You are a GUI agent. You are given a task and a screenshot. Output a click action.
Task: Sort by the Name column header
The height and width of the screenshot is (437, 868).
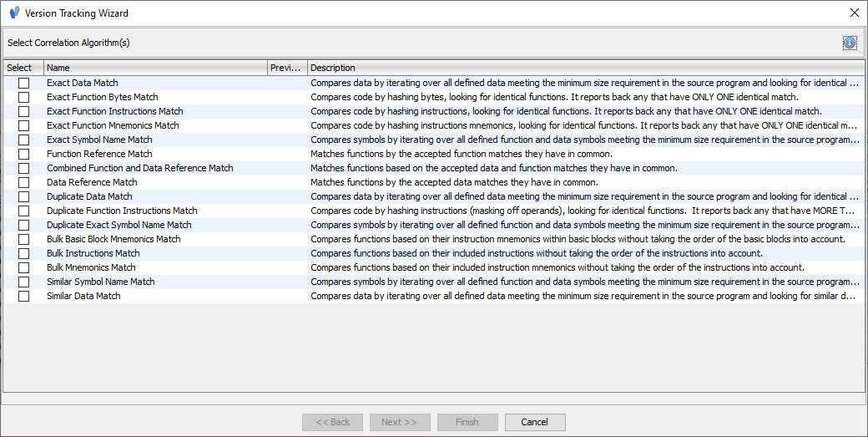[155, 68]
